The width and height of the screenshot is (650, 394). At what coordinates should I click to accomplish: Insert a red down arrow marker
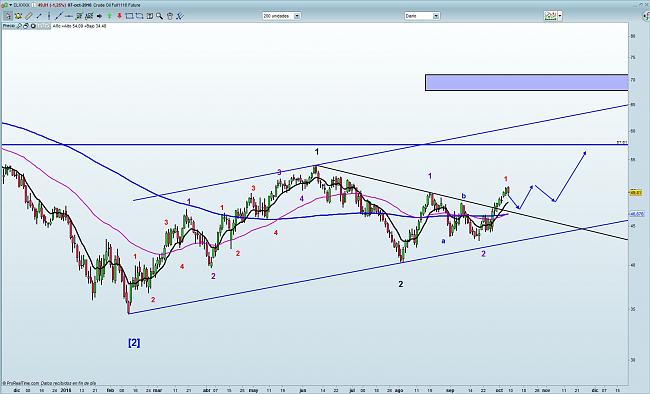(119, 16)
